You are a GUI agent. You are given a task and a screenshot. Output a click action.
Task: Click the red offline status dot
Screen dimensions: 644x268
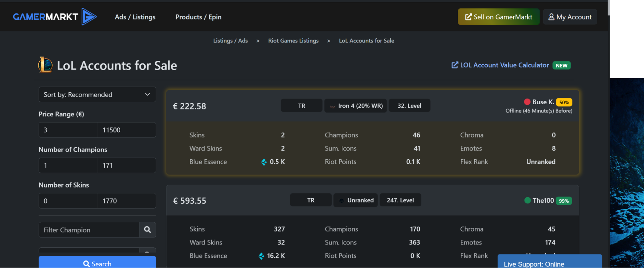527,102
